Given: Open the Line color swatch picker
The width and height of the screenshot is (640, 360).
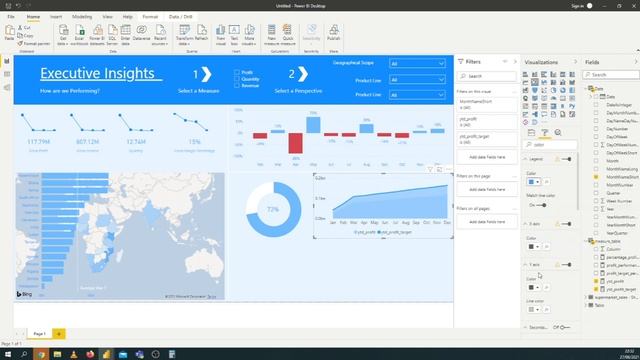Looking at the screenshot, I should click(533, 309).
